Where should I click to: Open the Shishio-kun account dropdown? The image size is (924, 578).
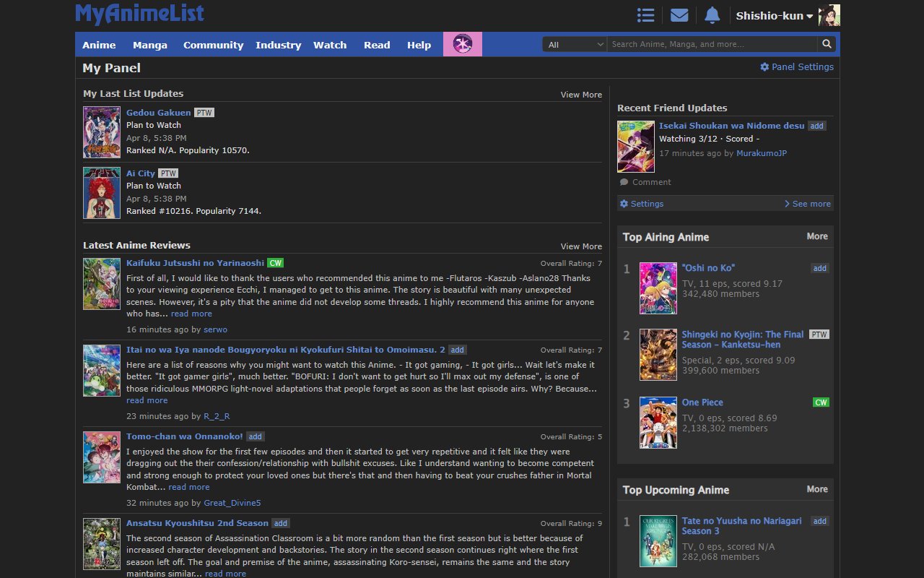774,15
